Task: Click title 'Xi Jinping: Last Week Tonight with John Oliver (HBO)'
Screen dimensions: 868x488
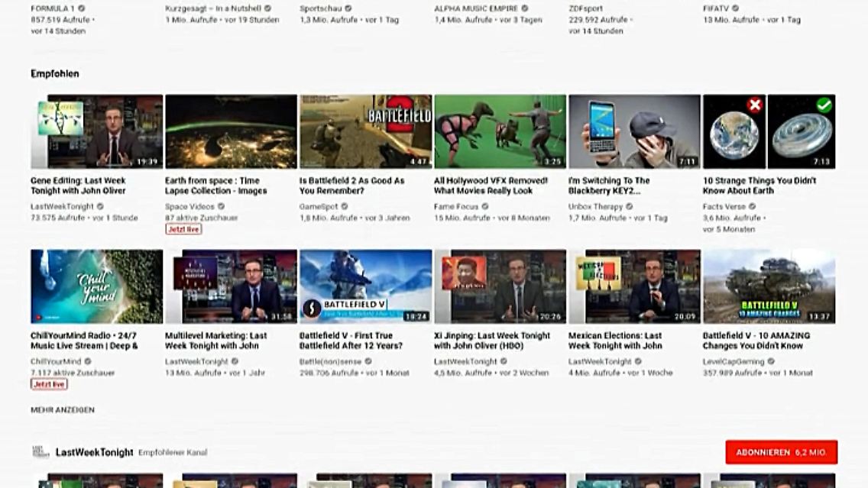Action: (x=492, y=341)
